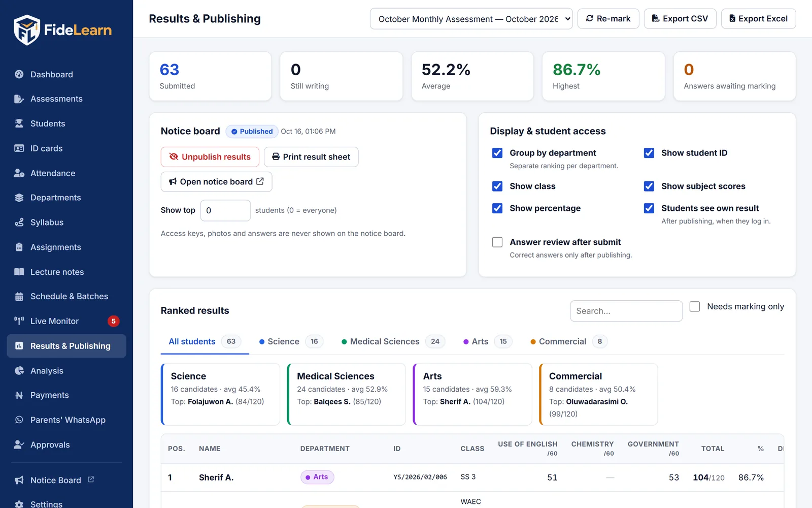Click student name Sherif A. in table
The height and width of the screenshot is (508, 812).
point(216,478)
